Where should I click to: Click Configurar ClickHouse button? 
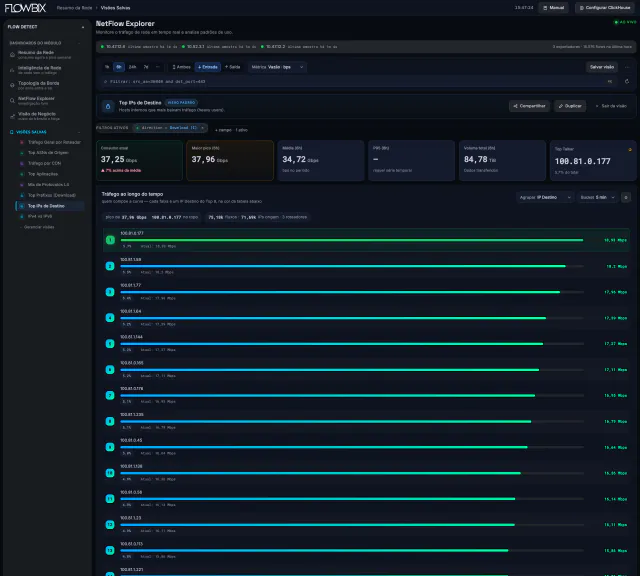[605, 8]
